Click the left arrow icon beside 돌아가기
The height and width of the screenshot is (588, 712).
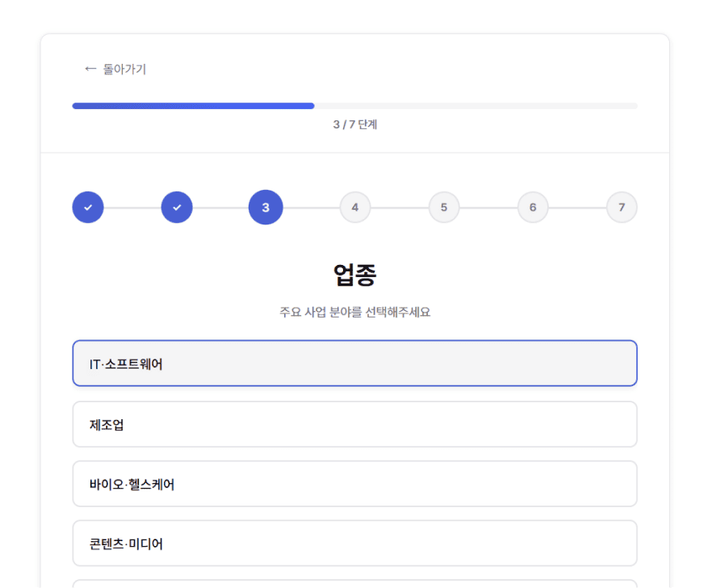90,69
